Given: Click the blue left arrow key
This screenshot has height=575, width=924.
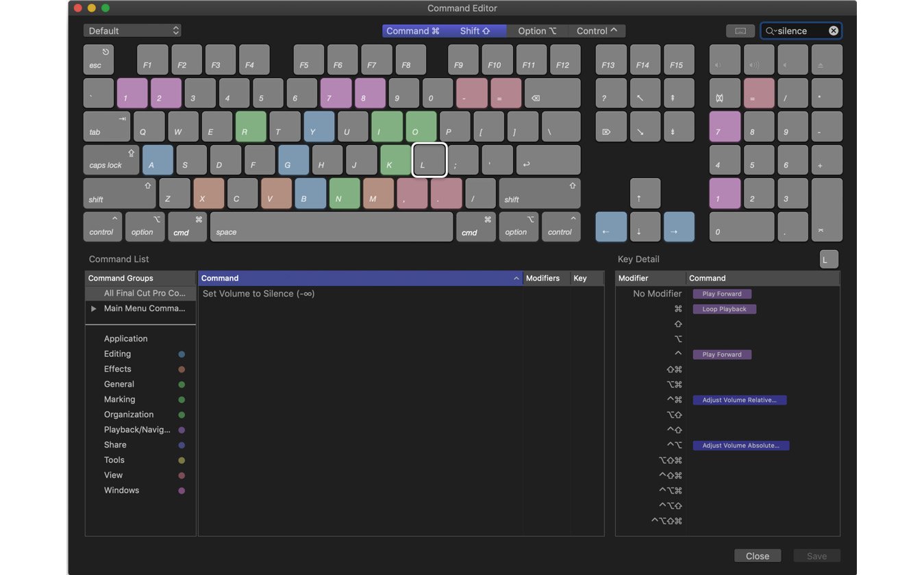Looking at the screenshot, I should (611, 227).
